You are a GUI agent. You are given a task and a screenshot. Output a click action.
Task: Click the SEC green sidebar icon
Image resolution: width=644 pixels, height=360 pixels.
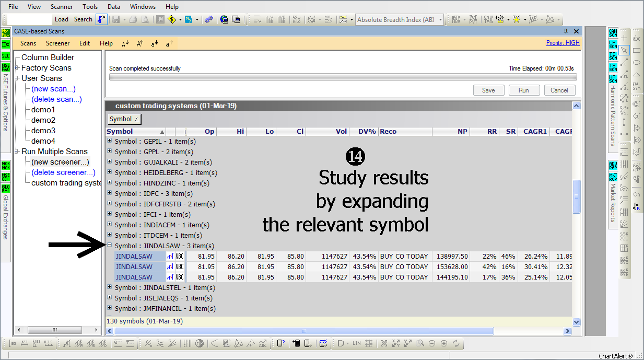point(6,56)
